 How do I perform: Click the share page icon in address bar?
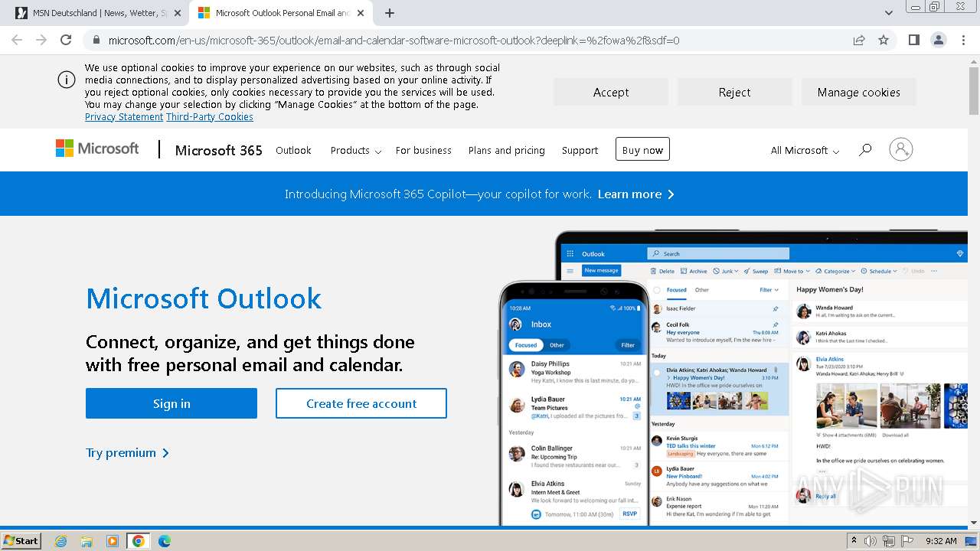[859, 41]
